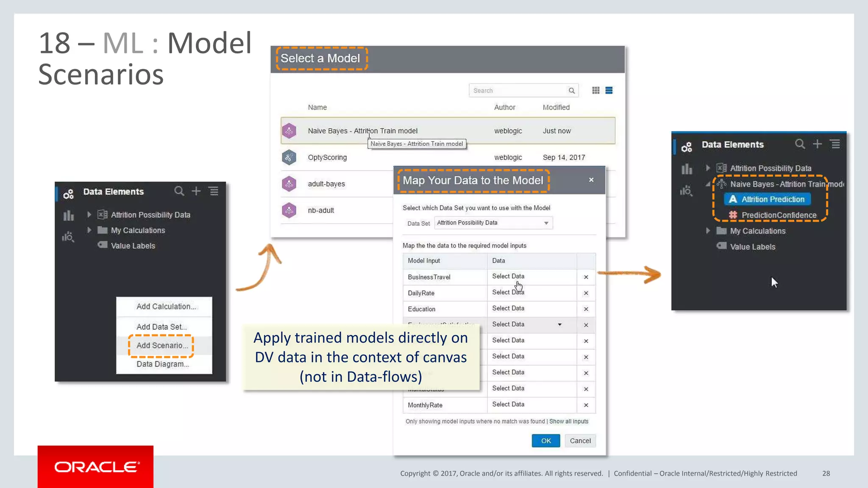Image resolution: width=868 pixels, height=488 pixels.
Task: Expand Attrition Possibility Data in left panel
Action: (x=89, y=215)
